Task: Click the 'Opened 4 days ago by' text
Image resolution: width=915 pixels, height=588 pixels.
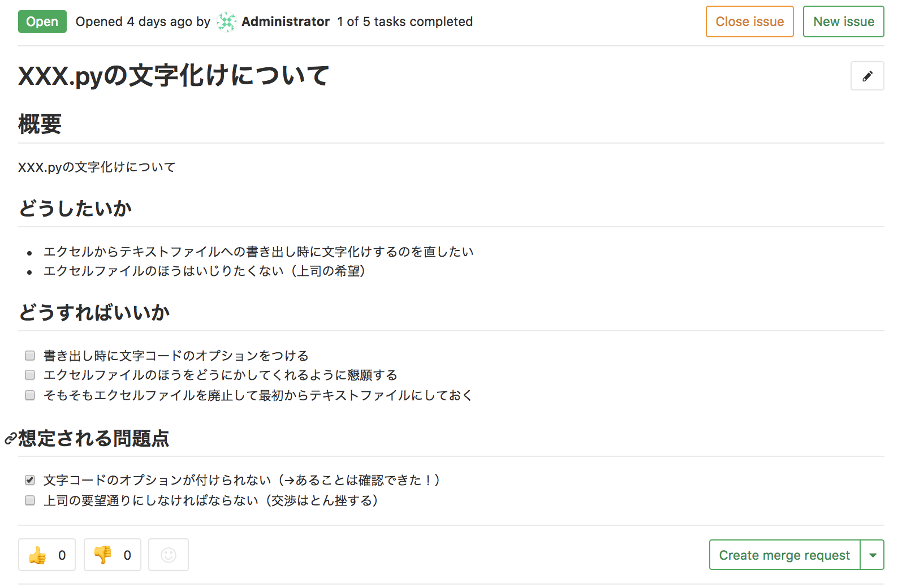Action: (x=143, y=21)
